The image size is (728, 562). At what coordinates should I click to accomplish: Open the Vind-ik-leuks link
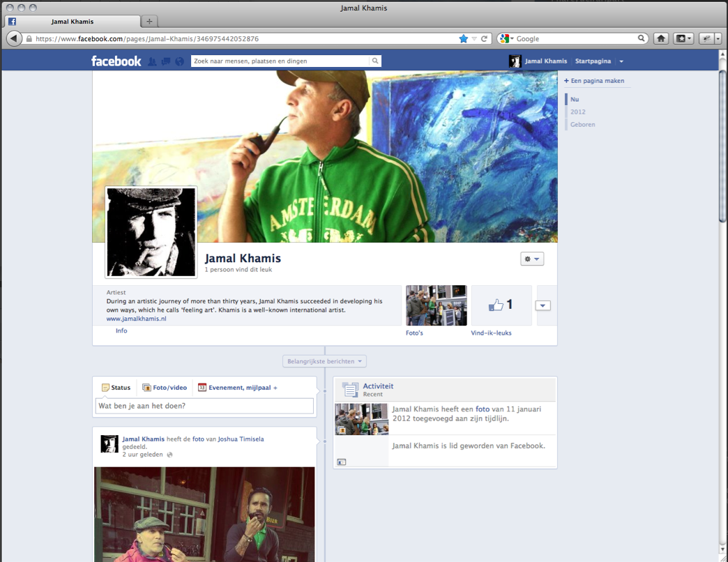coord(491,333)
